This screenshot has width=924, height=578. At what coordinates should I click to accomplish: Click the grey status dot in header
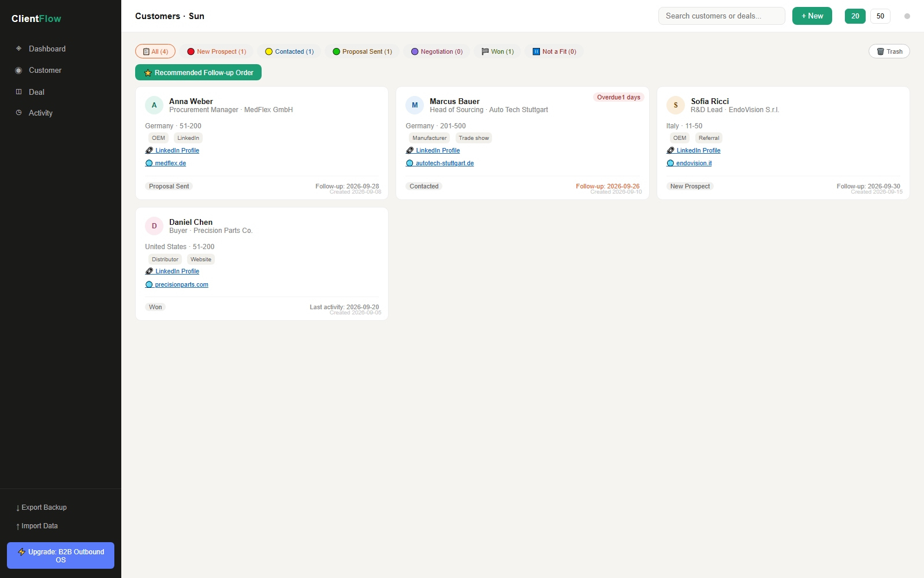tap(907, 16)
